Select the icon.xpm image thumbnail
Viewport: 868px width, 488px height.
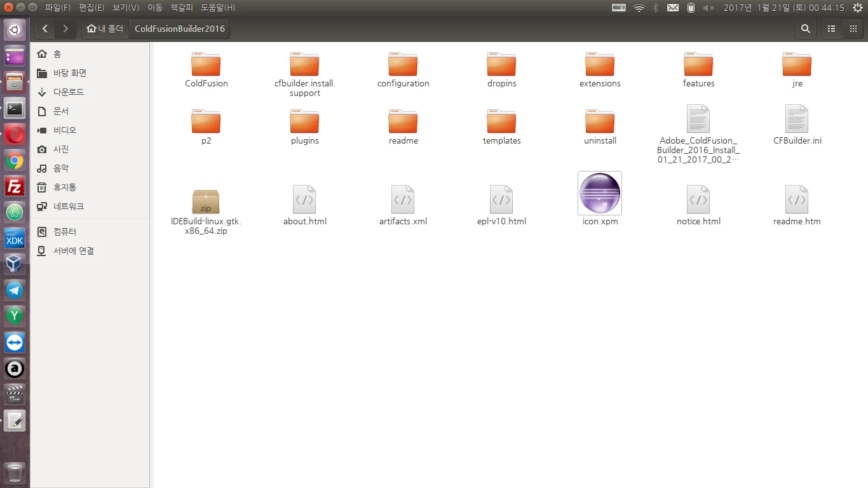(x=600, y=193)
